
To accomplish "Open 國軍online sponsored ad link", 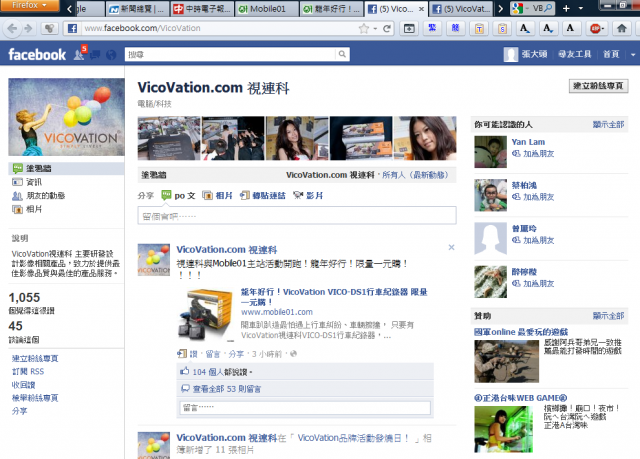I will [x=521, y=332].
